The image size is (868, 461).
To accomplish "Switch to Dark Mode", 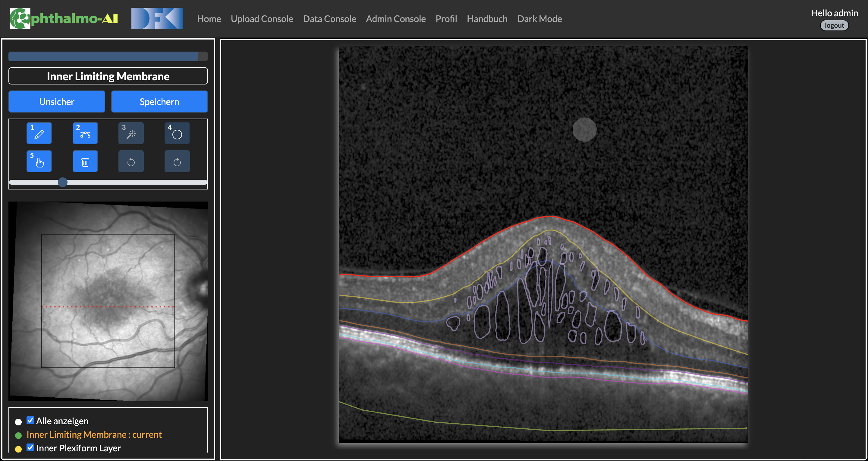I will pos(539,18).
